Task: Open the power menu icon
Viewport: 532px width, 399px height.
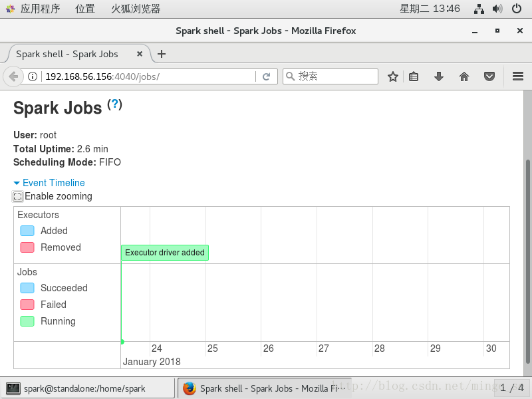Action: 517,9
